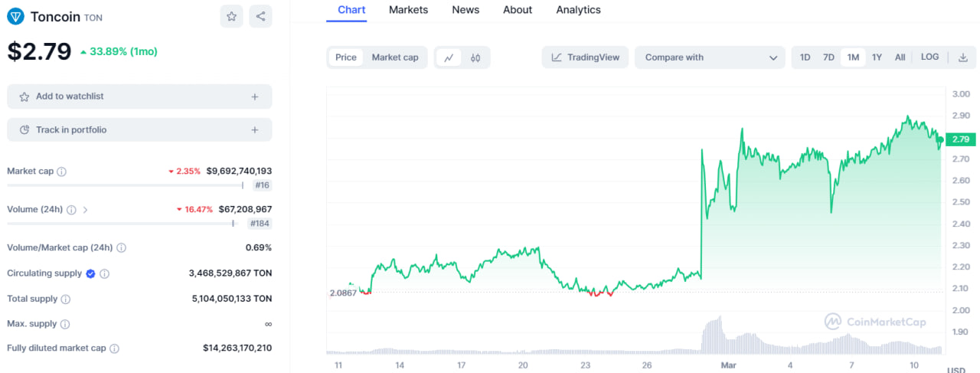Click plus icon on Track in portfolio
980x373 pixels.
(255, 130)
